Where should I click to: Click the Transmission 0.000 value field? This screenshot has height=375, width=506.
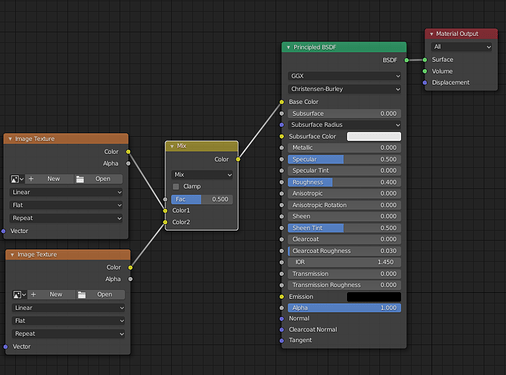coord(344,274)
